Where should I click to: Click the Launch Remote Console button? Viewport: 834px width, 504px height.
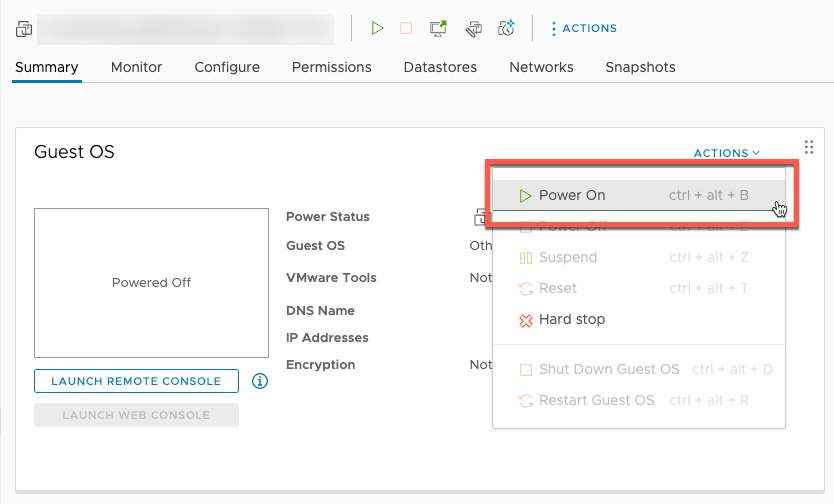point(136,381)
